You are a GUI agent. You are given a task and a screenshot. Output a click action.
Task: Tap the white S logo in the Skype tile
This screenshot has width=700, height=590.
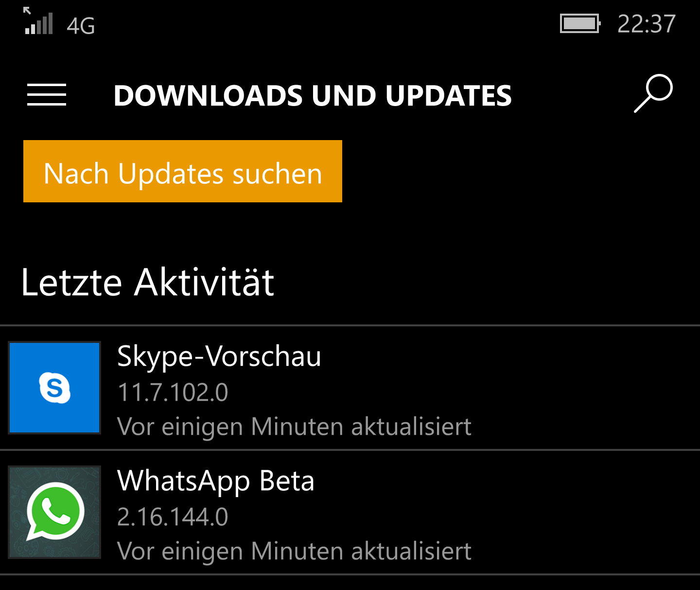pos(54,388)
